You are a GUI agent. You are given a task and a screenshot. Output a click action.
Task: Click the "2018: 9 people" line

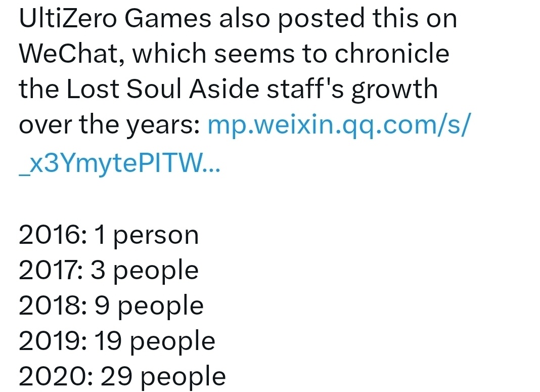pos(111,306)
